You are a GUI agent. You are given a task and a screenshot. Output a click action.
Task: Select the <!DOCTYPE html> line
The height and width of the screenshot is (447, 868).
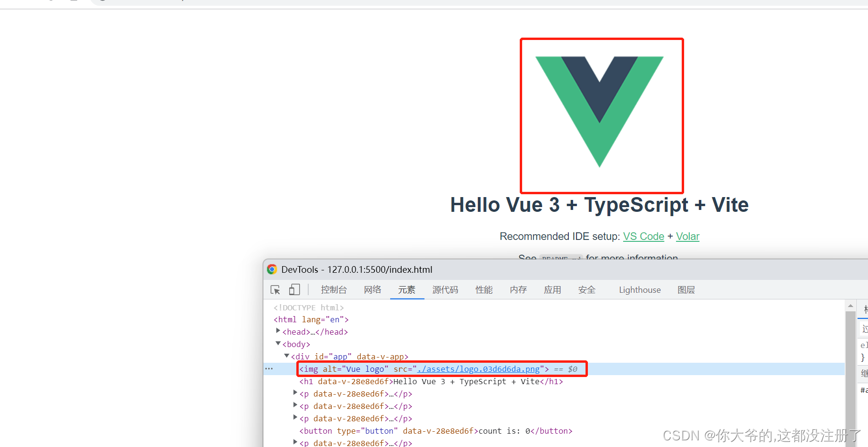(x=309, y=308)
